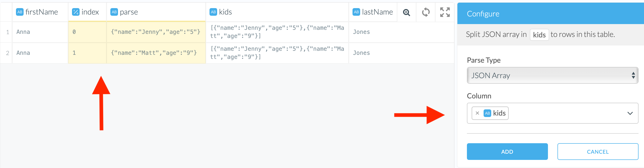The width and height of the screenshot is (644, 168).
Task: Click the magnifier zoom icon in table header
Action: pos(407,12)
